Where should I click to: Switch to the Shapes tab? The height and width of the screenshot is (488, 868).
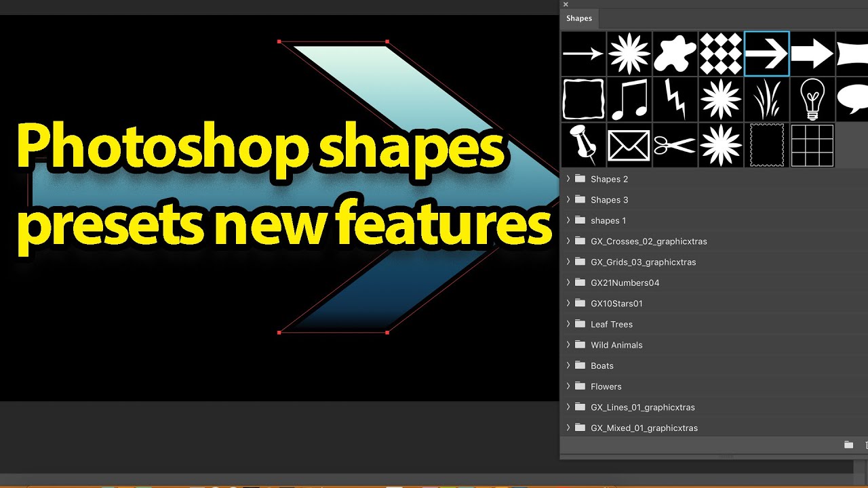[579, 18]
